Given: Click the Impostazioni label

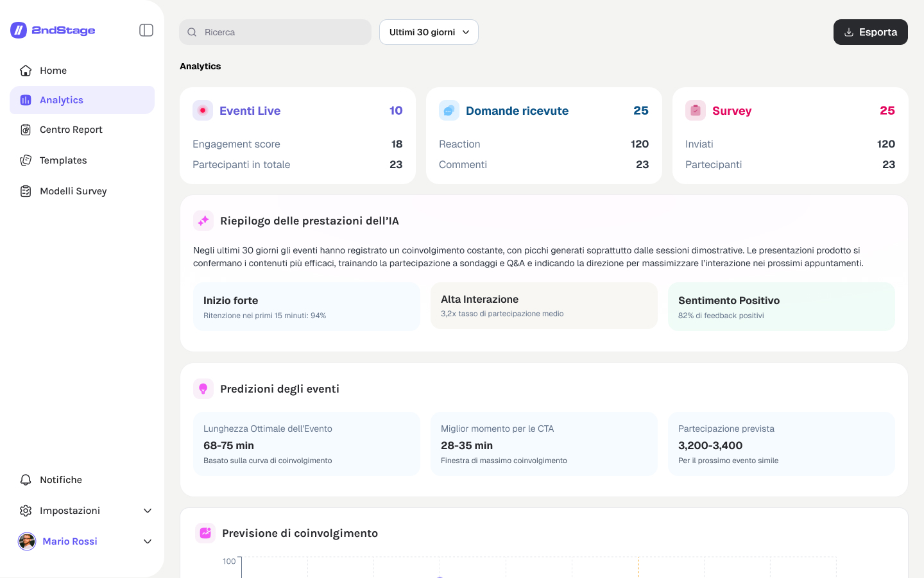Looking at the screenshot, I should click(x=70, y=511).
